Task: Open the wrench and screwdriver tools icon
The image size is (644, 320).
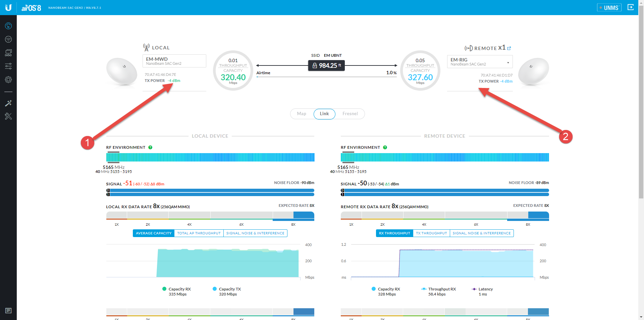Action: coord(8,116)
